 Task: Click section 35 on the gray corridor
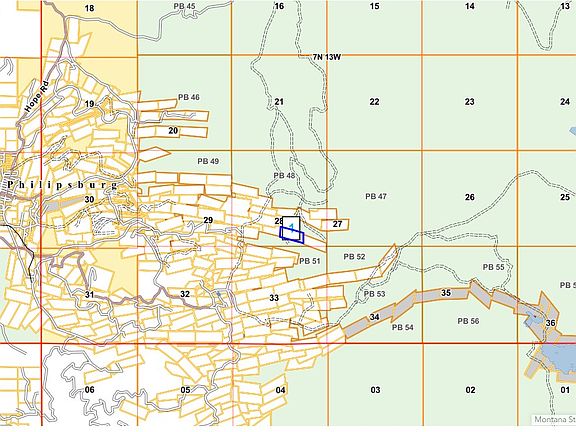[446, 293]
